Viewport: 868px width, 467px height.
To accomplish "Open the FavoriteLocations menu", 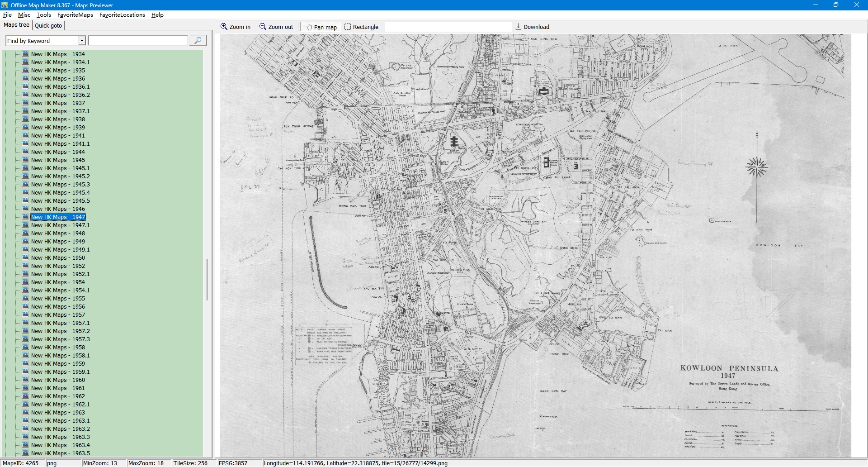I will tap(122, 15).
